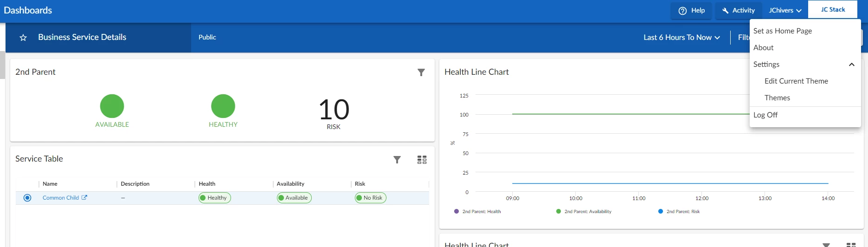The width and height of the screenshot is (868, 247).
Task: Open the Common Child service link
Action: (61, 198)
